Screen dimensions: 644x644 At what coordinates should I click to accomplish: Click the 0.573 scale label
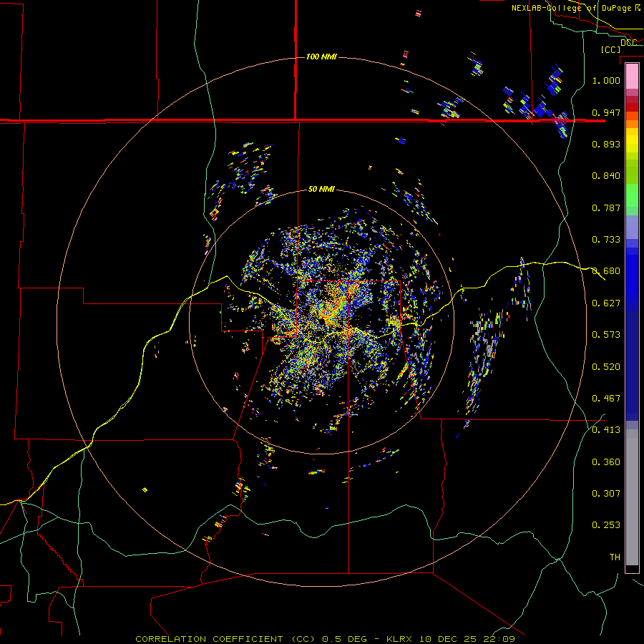click(x=606, y=334)
